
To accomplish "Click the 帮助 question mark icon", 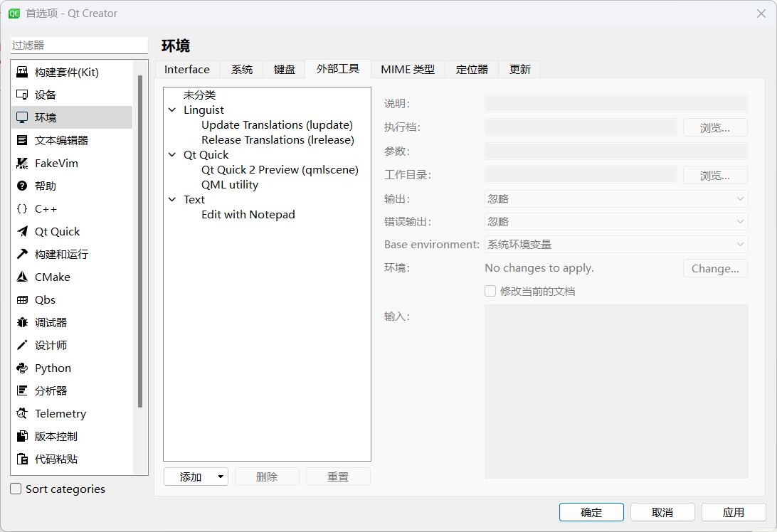I will pos(22,186).
